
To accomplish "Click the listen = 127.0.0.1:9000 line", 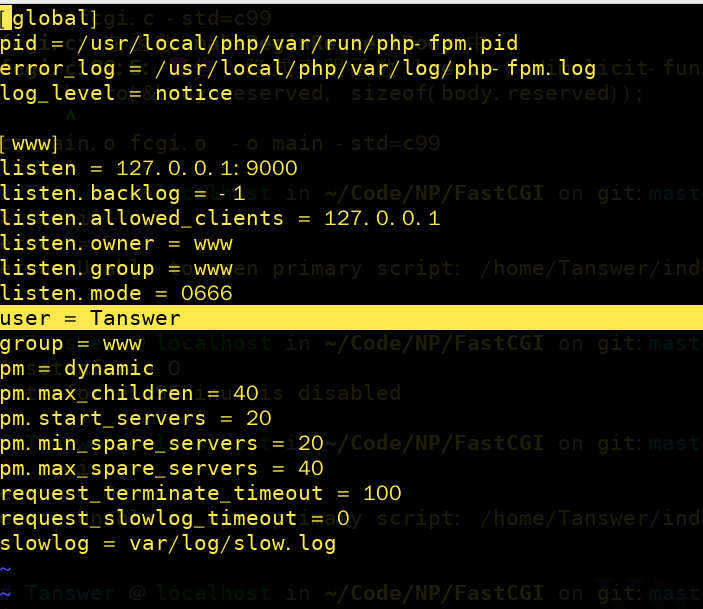I will pos(149,169).
